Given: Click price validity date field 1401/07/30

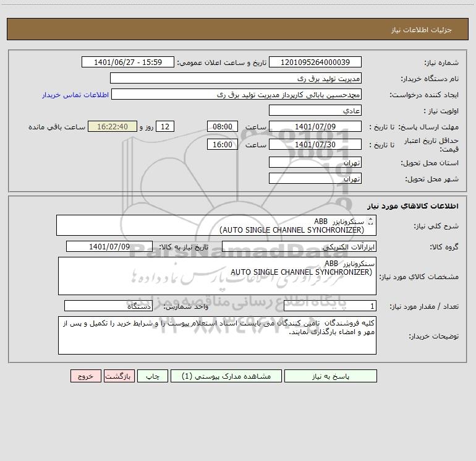Looking at the screenshot, I should [315, 144].
